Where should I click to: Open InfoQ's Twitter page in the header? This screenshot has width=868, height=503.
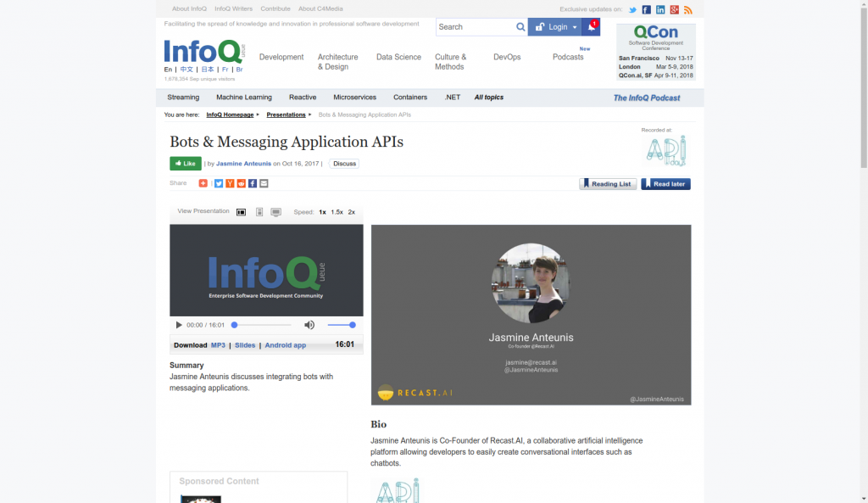tap(632, 10)
